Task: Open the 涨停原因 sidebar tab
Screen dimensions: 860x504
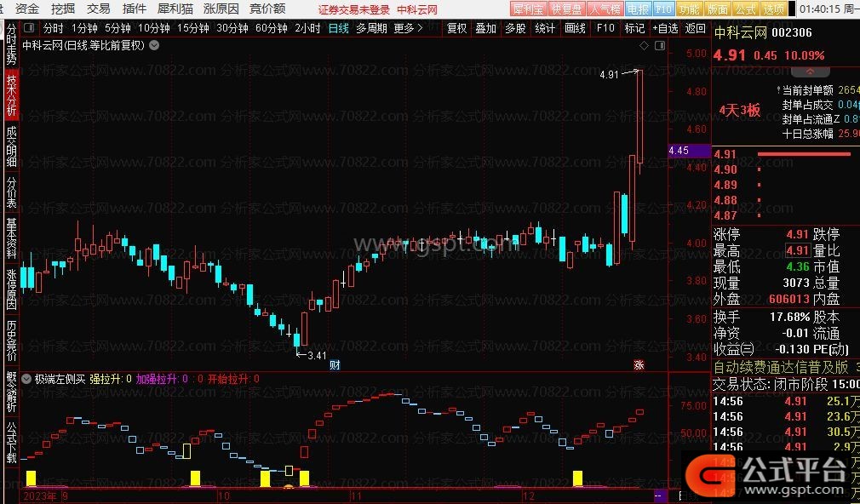Action: pos(11,289)
